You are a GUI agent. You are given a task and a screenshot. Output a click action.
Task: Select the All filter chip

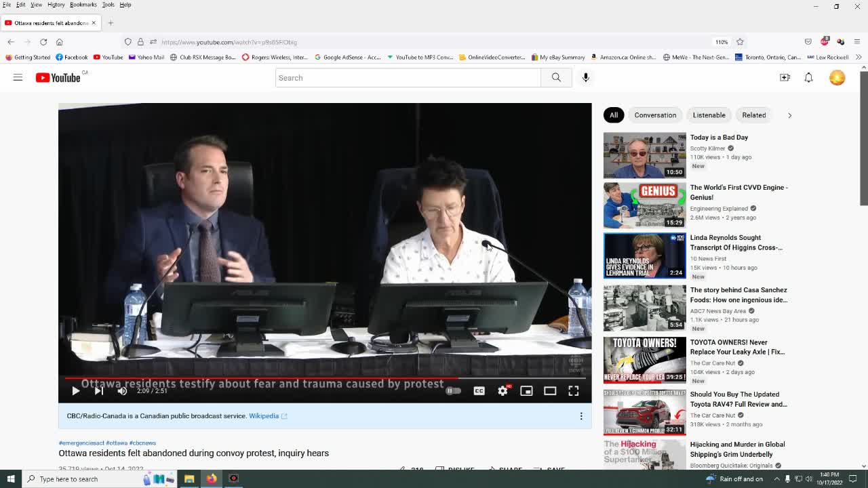(x=614, y=115)
